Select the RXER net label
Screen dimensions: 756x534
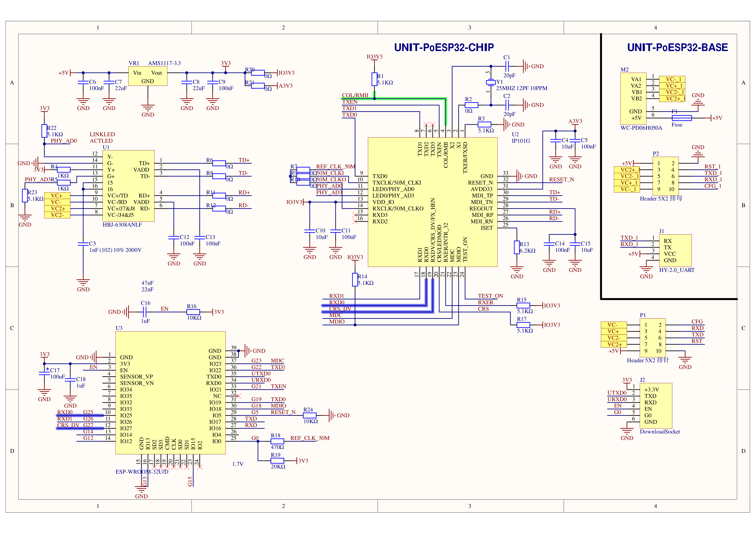pos(486,303)
